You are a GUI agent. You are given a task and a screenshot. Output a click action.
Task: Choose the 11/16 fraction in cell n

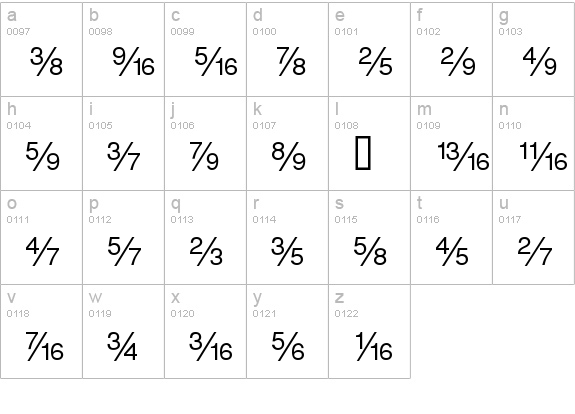[543, 156]
